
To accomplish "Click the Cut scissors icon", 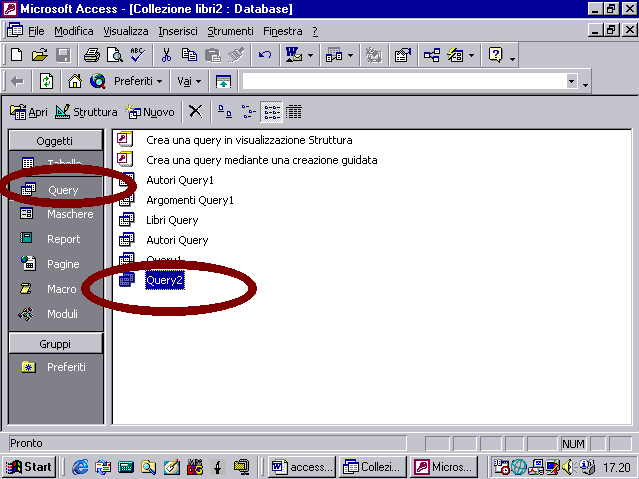I will click(166, 55).
